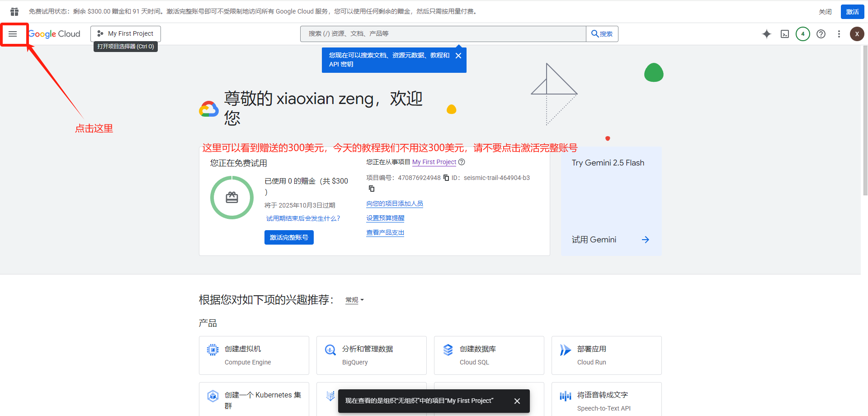Click the Cloud Run 部署应用 card
The width and height of the screenshot is (868, 416).
(x=607, y=355)
